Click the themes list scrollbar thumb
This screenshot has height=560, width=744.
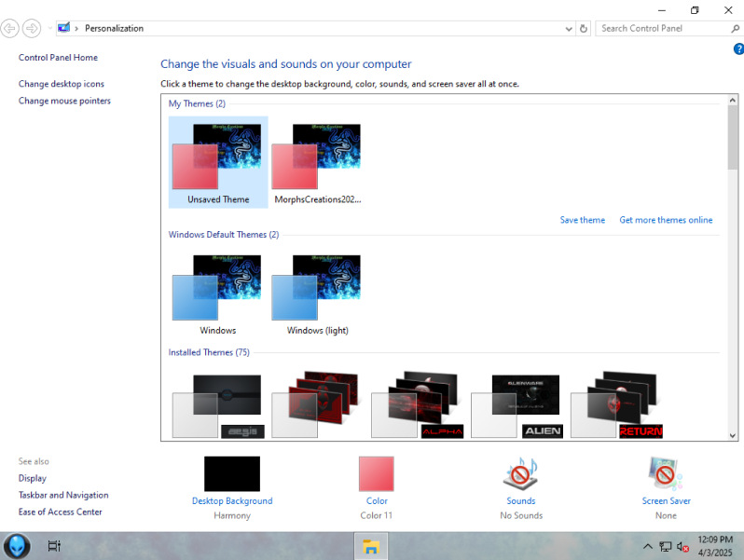733,138
